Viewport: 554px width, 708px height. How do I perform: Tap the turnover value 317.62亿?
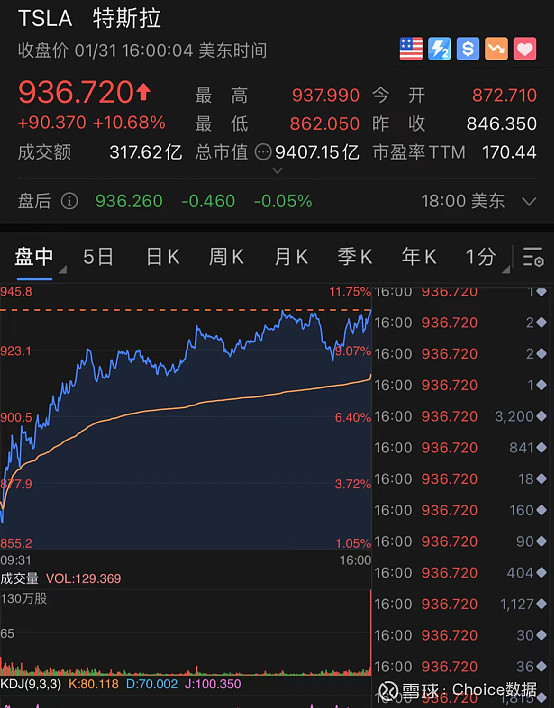click(x=145, y=153)
